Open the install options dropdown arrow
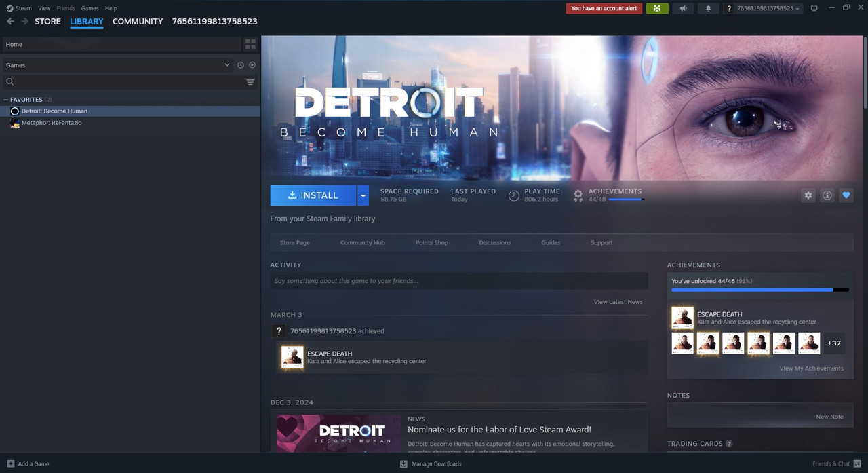 click(x=363, y=195)
